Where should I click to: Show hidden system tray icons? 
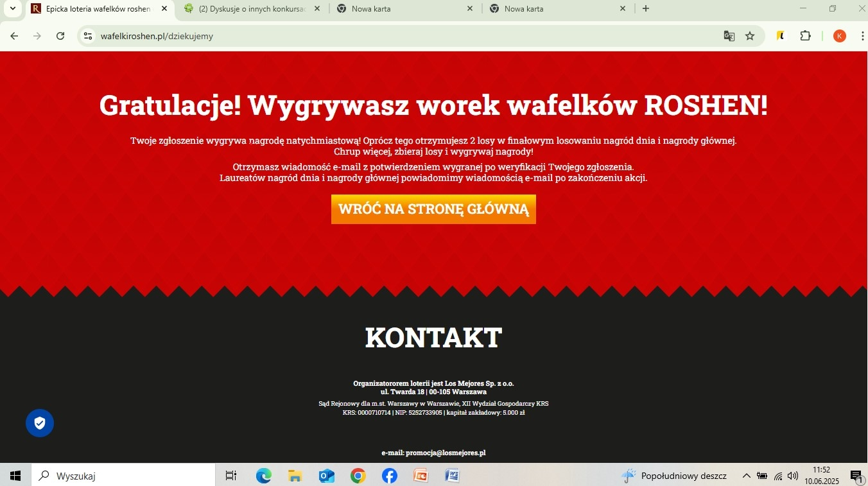click(x=746, y=476)
